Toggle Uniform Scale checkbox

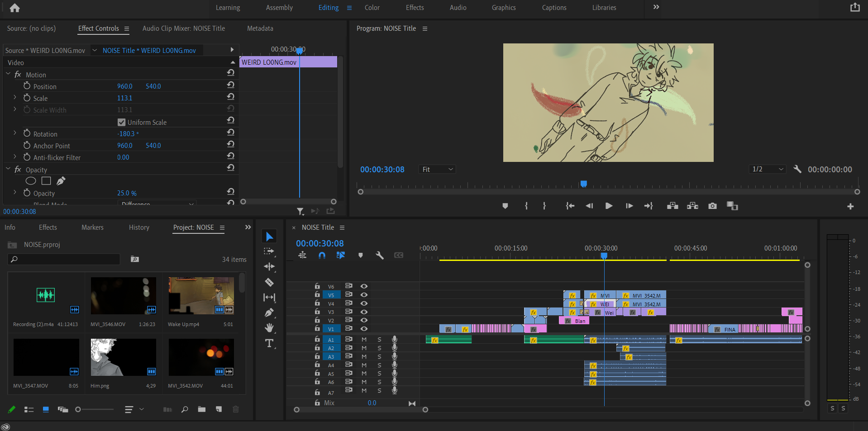[x=121, y=122]
